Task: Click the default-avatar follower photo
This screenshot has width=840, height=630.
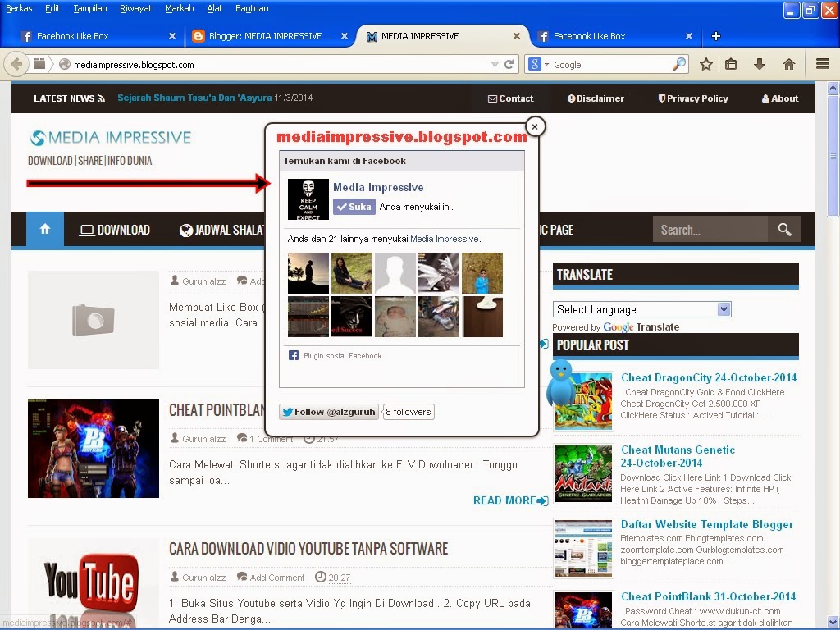Action: point(395,273)
